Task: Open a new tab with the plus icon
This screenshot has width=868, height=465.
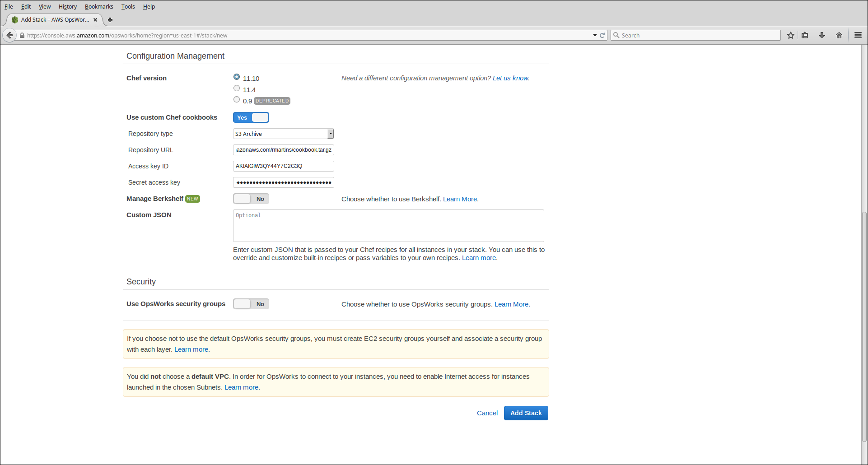Action: click(x=110, y=20)
